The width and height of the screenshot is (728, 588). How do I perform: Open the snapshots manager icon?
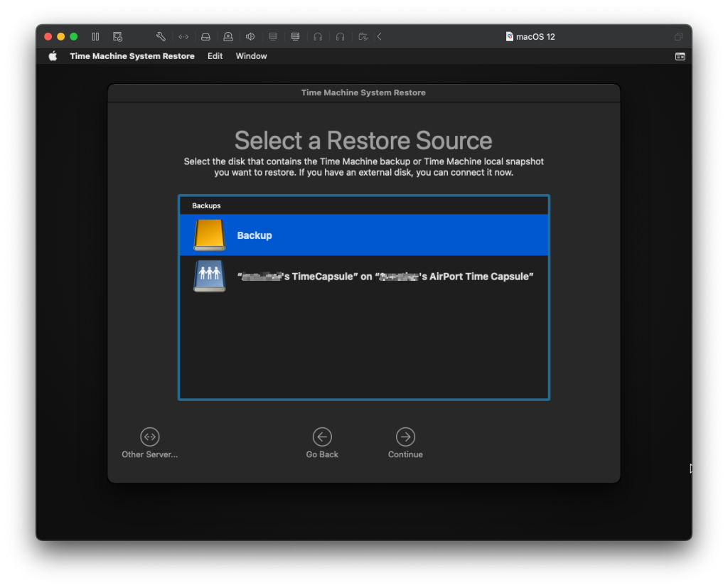(117, 37)
